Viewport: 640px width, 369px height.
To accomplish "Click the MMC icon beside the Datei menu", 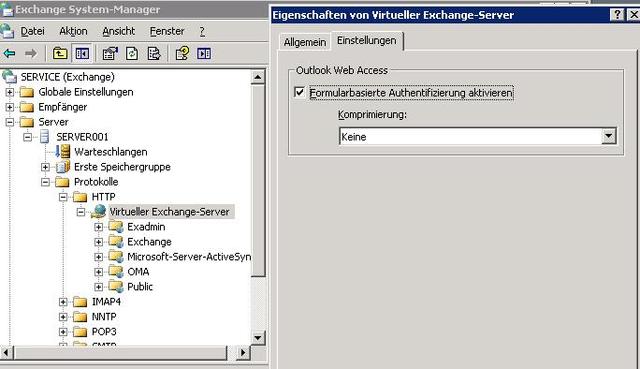I will (7, 31).
